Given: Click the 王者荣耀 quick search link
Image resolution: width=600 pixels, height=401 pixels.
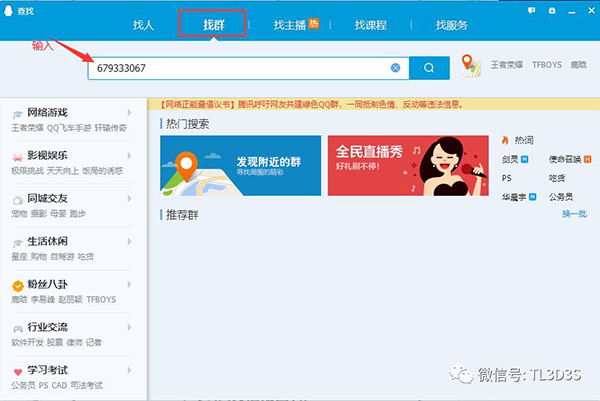Looking at the screenshot, I should (x=504, y=64).
